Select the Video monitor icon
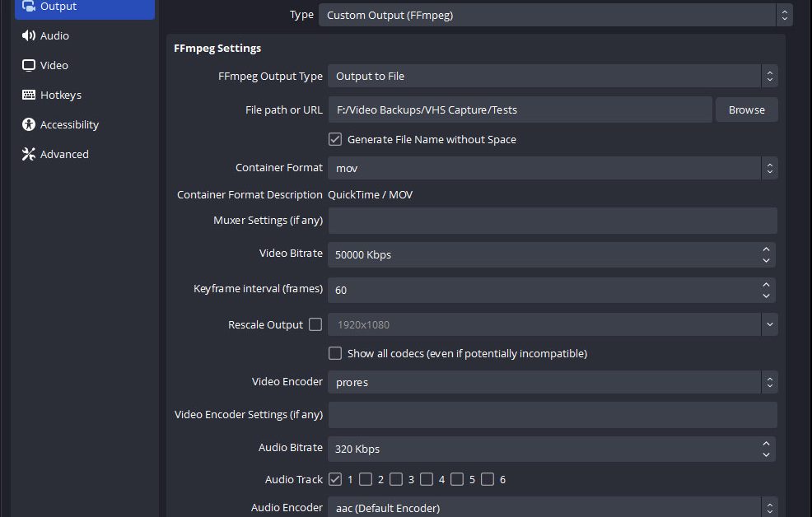 [x=29, y=66]
